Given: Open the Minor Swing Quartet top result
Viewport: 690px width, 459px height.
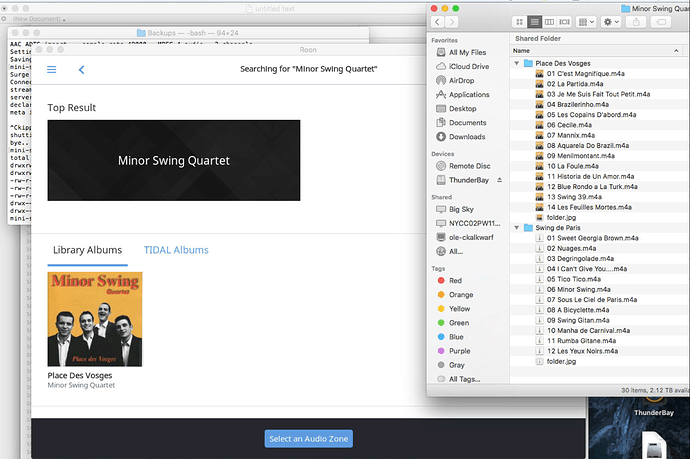Looking at the screenshot, I should tap(174, 160).
